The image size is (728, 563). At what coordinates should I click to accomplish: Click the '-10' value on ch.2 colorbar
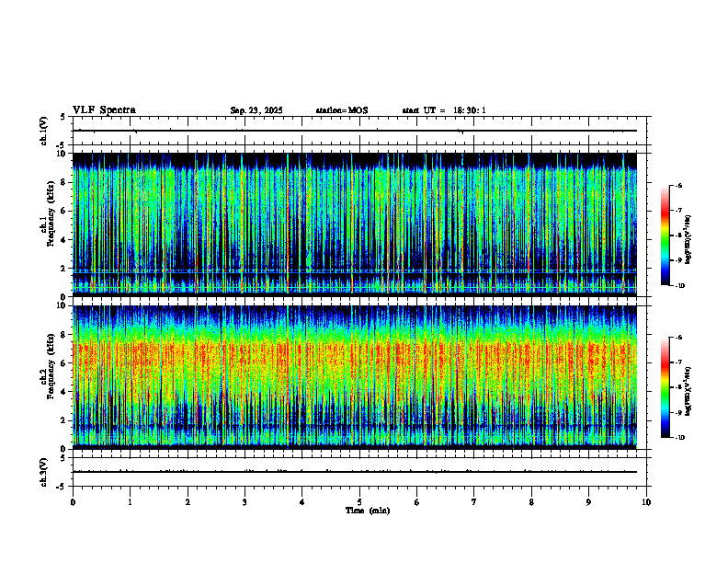pos(679,438)
